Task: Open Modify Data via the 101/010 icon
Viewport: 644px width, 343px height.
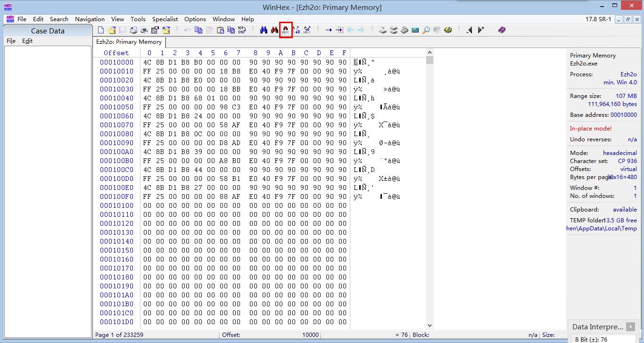Action: (x=242, y=30)
